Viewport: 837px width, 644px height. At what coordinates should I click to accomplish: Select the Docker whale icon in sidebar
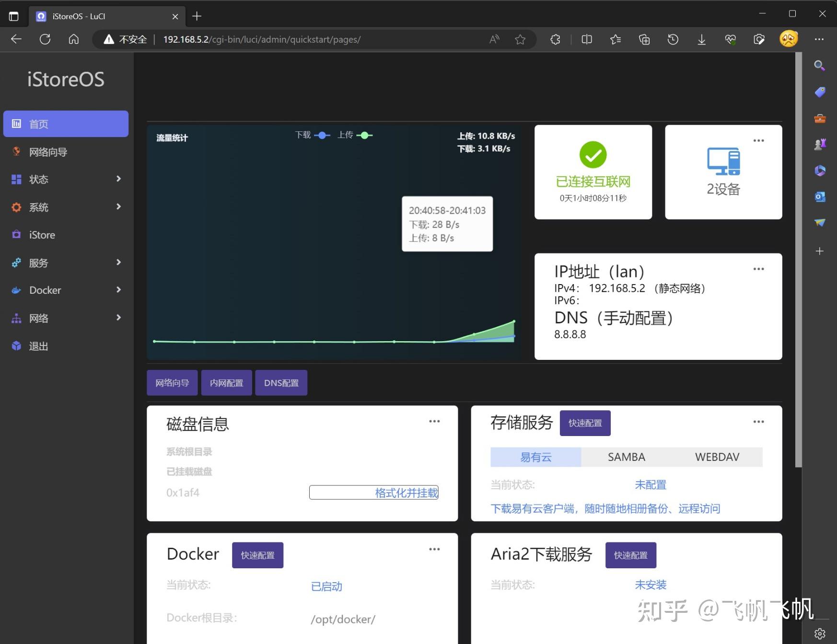(x=16, y=290)
